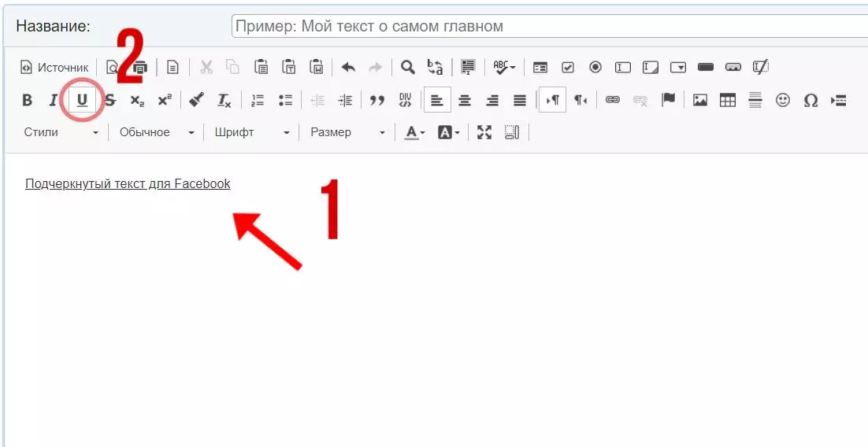Click the Источник source view button
Viewport: 868px width, 447px height.
click(x=54, y=68)
